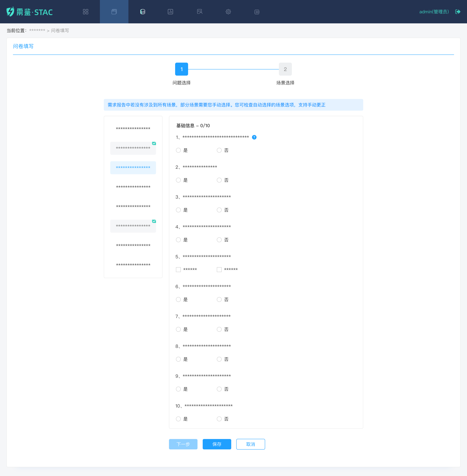Click the user search icon in navbar
The image size is (467, 476).
(x=199, y=12)
